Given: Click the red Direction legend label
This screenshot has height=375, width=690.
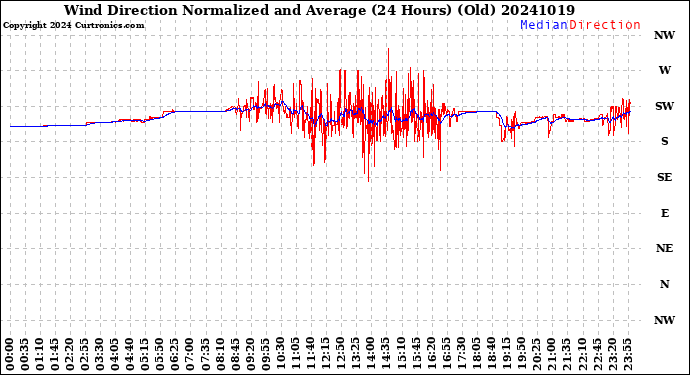Looking at the screenshot, I should click(x=605, y=25).
